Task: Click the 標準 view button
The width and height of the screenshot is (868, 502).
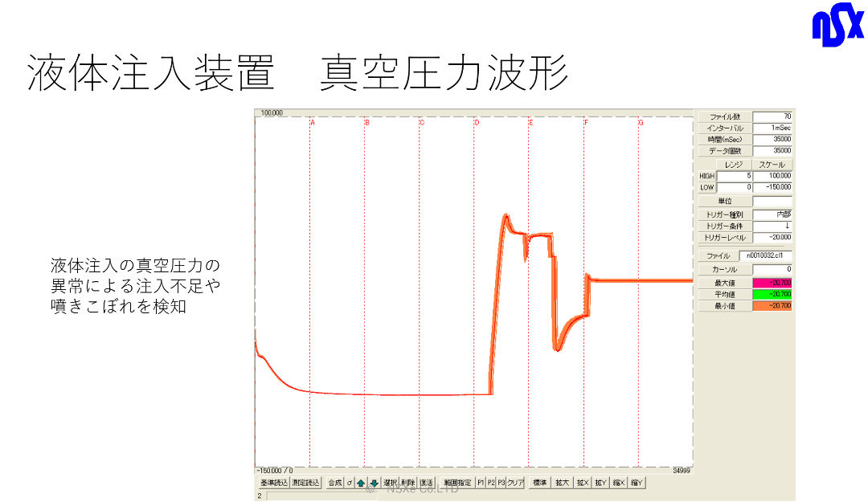Action: pyautogui.click(x=540, y=483)
